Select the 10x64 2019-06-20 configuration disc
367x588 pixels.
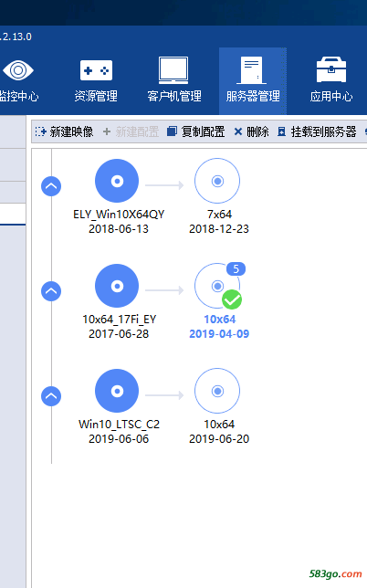click(217, 391)
